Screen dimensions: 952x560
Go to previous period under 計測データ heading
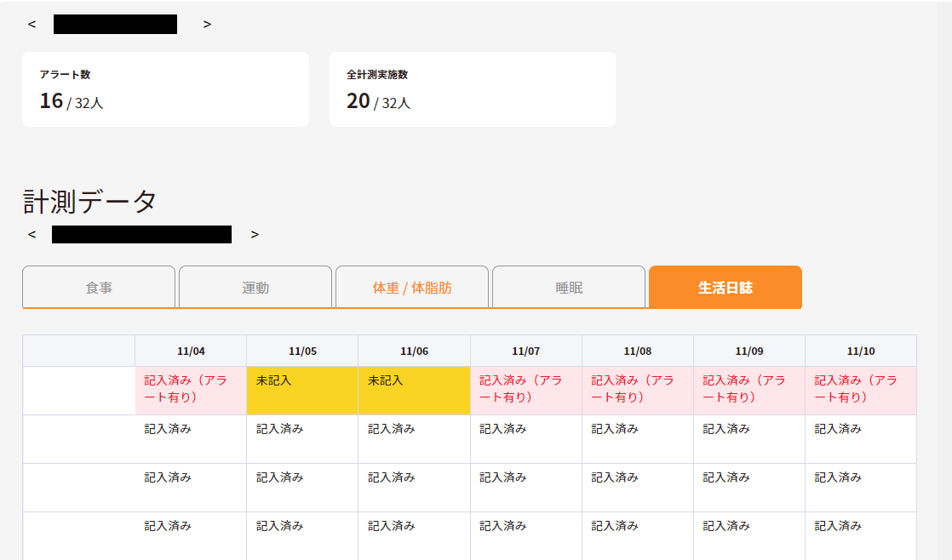tap(32, 234)
